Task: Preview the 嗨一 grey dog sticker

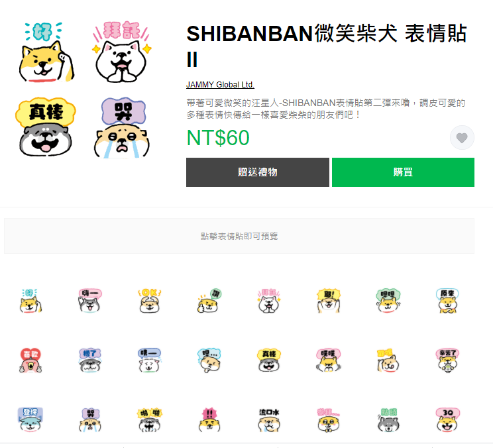Action: pos(90,301)
